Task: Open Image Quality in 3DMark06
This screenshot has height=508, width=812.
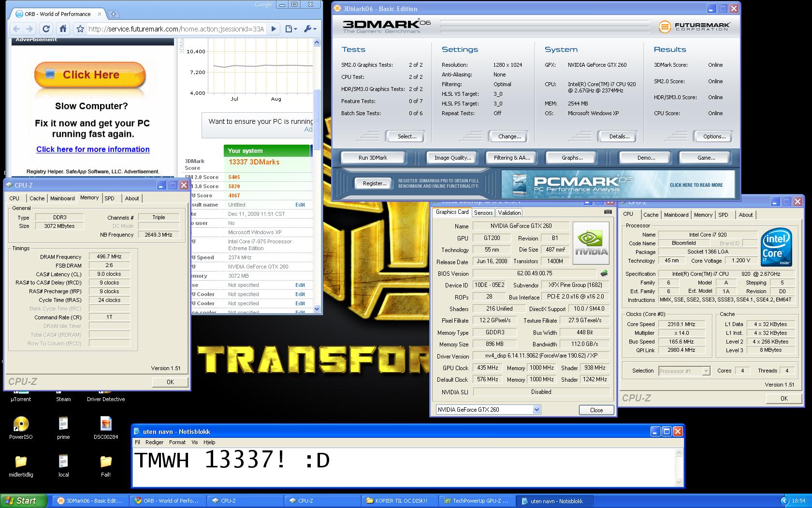Action: [452, 158]
